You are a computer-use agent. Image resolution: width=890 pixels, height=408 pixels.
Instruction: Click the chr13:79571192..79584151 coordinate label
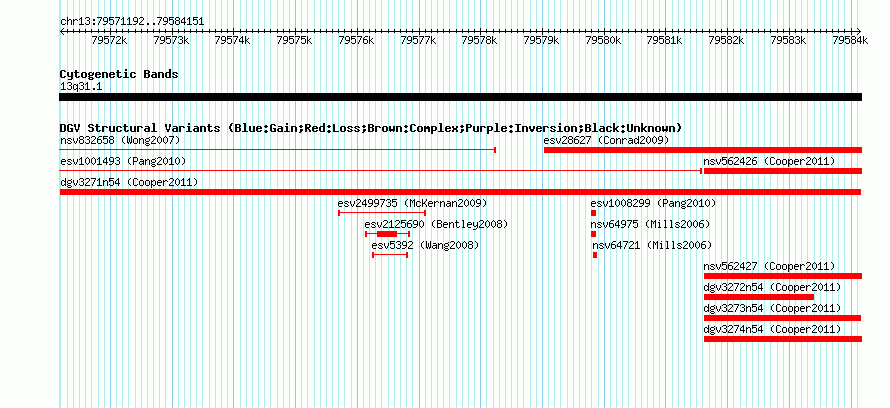pos(132,22)
